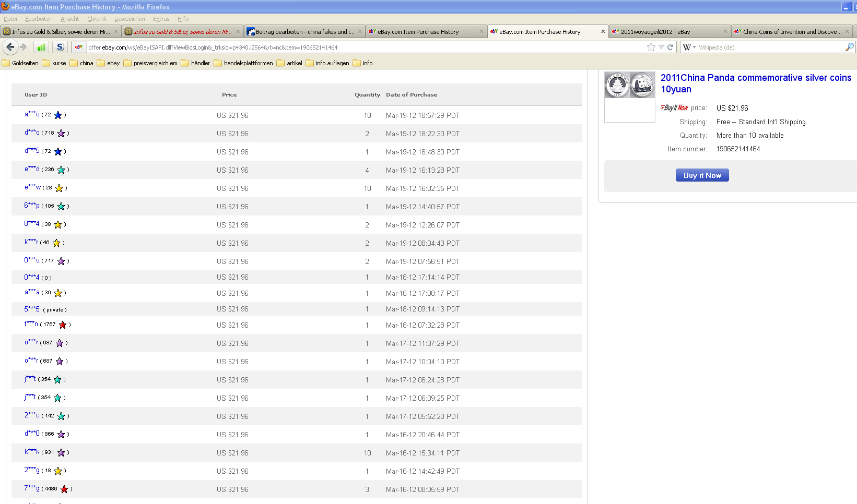Screen dimensions: 857x504
Task: Click the date Mar-19-12 18:57:29 PDT
Action: [x=422, y=115]
